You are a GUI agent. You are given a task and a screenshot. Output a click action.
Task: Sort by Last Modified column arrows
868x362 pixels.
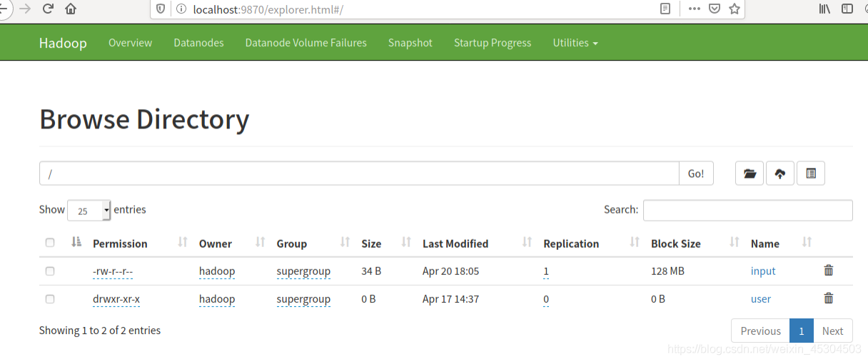(528, 243)
